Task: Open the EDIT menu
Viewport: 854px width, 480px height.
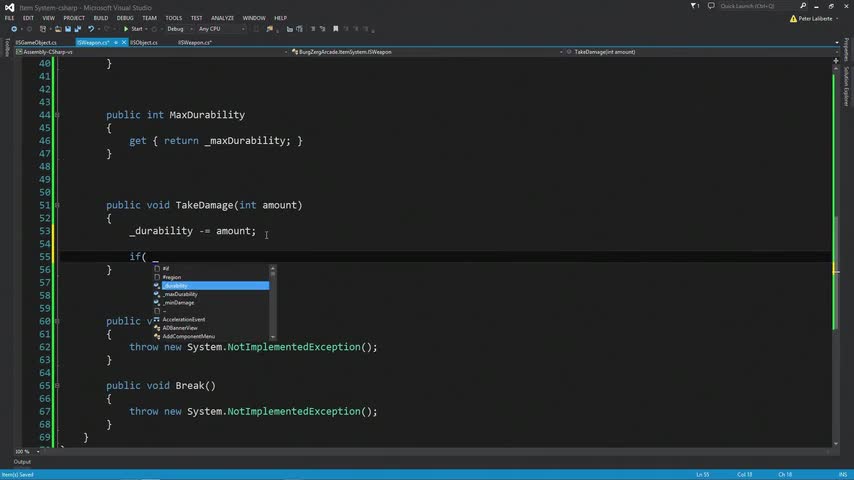Action: coord(28,18)
